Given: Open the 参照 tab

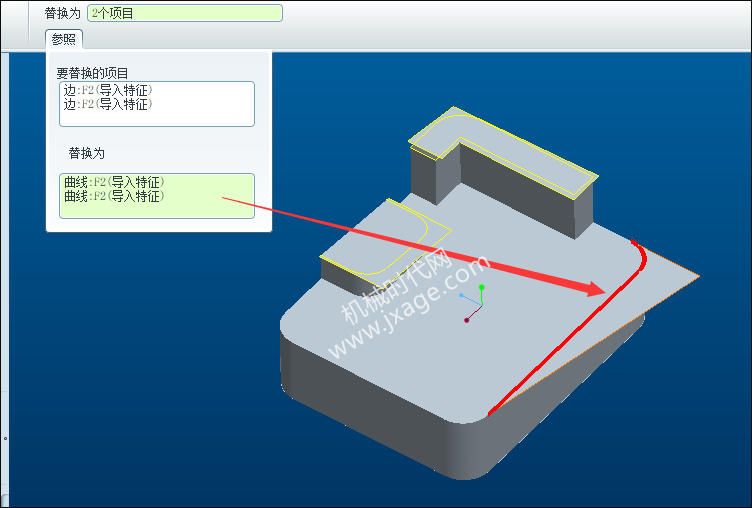Looking at the screenshot, I should click(64, 39).
